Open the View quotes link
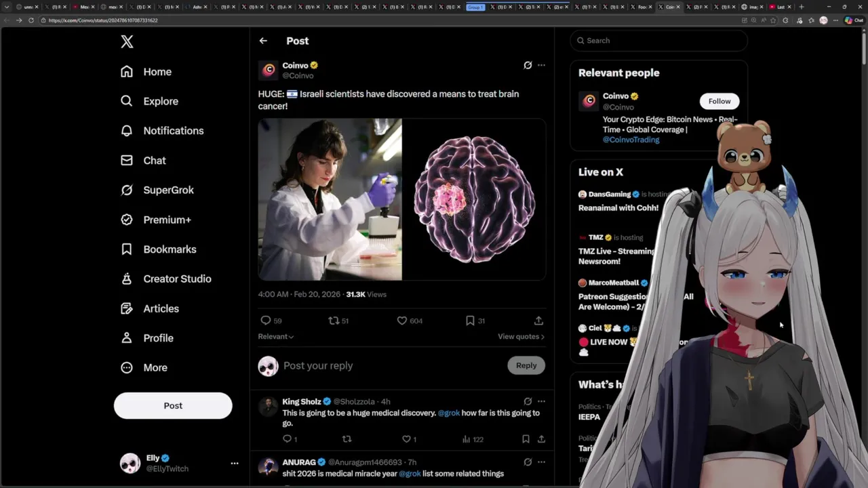Screen dimensions: 868x488 tap(521, 337)
